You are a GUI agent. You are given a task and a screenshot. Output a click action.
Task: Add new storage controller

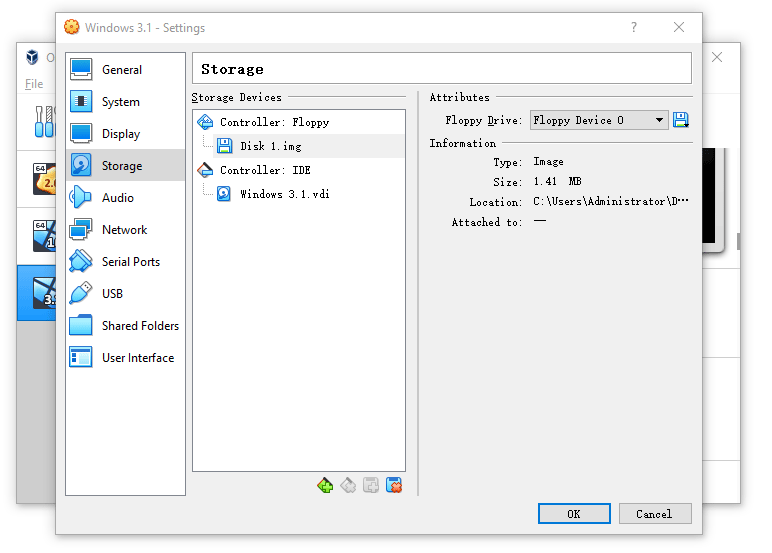tap(325, 486)
